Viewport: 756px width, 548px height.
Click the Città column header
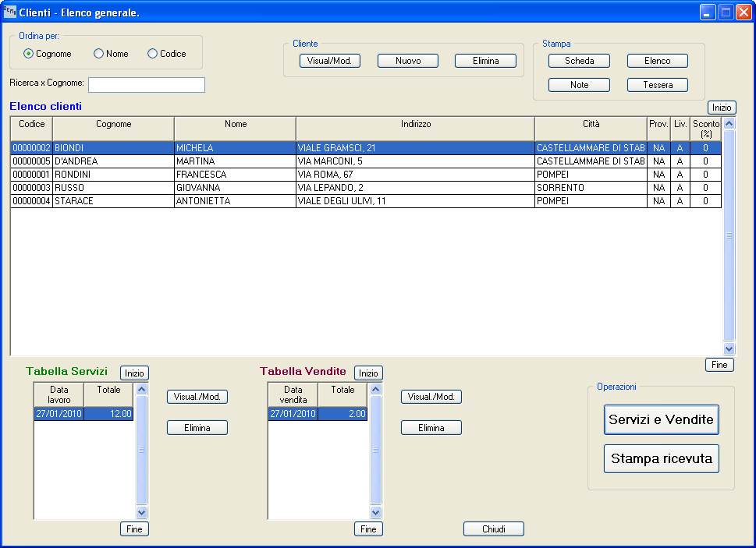pos(591,129)
